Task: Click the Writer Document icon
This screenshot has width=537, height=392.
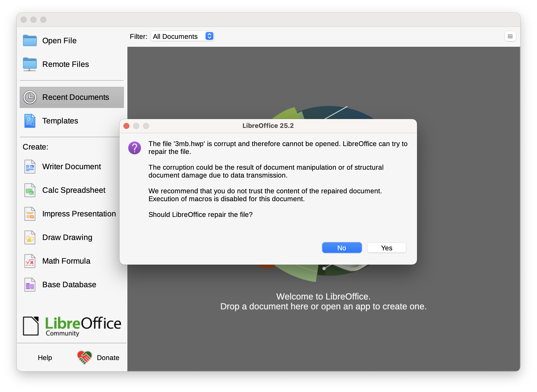Action: [30, 166]
